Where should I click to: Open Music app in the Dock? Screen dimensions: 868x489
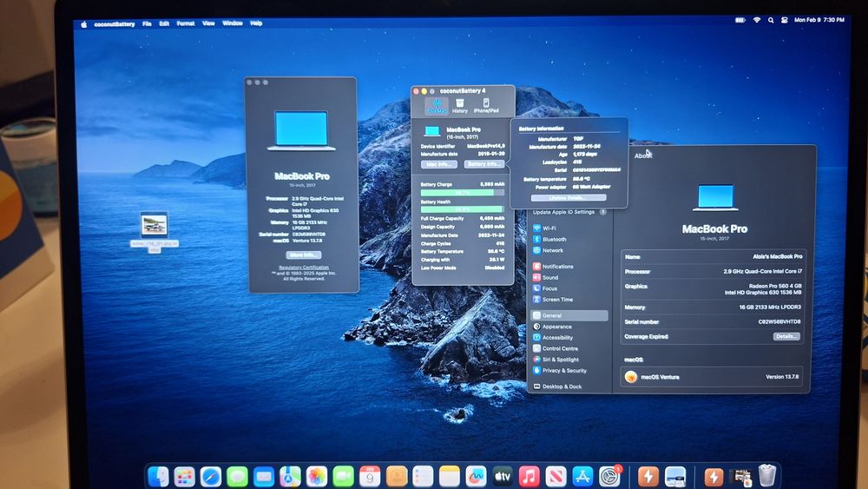click(529, 476)
